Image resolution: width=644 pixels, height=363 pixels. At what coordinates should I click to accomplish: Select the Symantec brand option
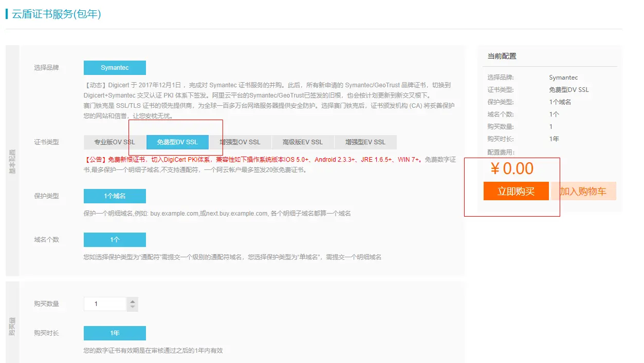[x=115, y=68]
